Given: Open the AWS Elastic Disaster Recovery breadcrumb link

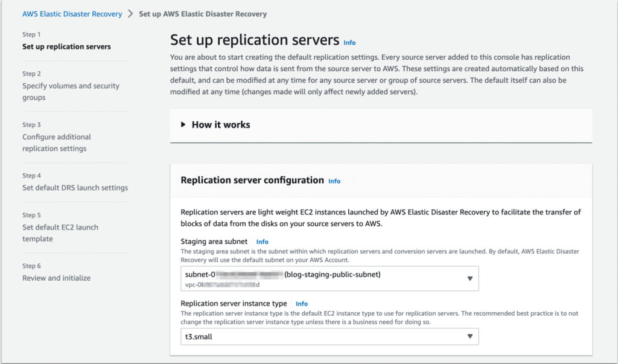Looking at the screenshot, I should tap(72, 14).
